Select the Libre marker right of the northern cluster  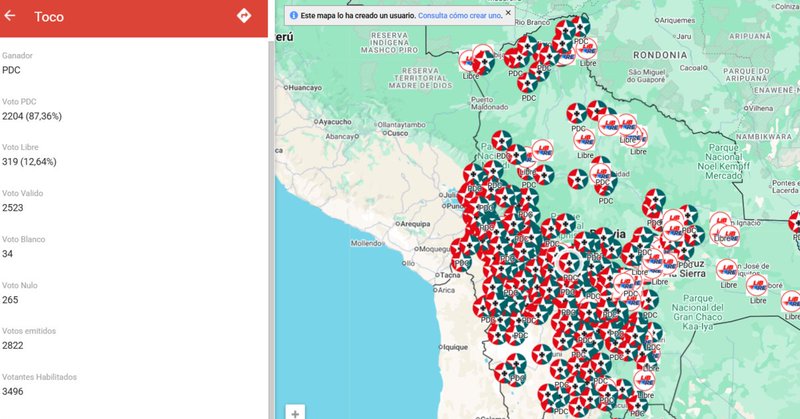point(587,50)
